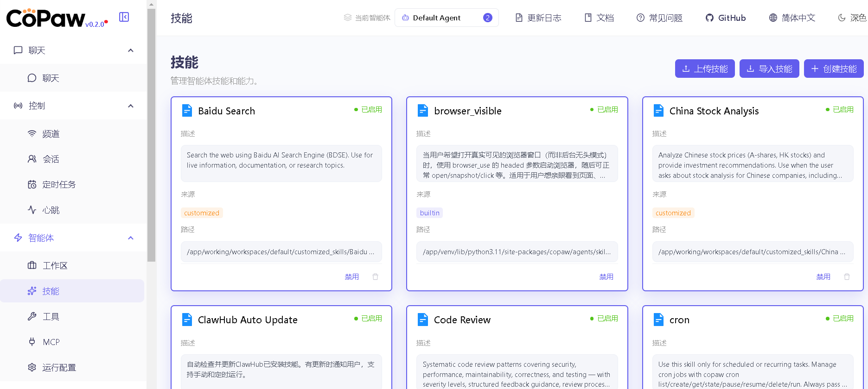Disable the browser_visible skill
This screenshot has width=868, height=389.
[606, 277]
